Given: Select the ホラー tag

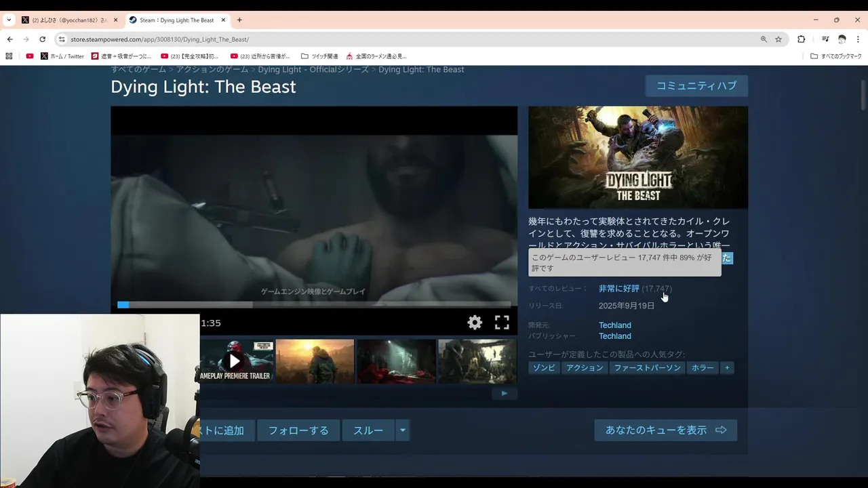Looking at the screenshot, I should click(x=703, y=368).
